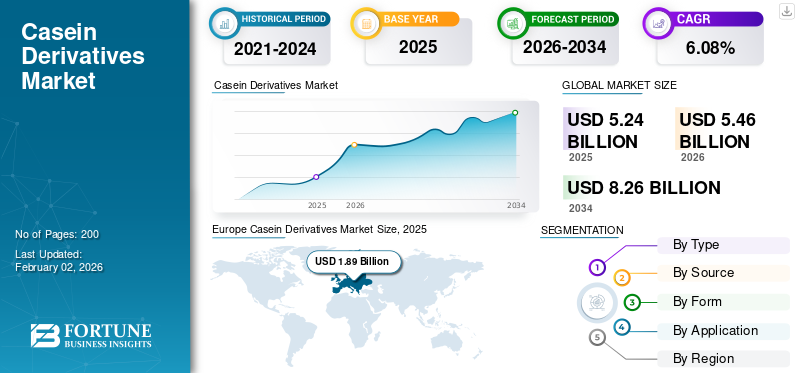This screenshot has height=373, width=800.
Task: Click the 2034 axis label on chart
Action: pyautogui.click(x=516, y=206)
